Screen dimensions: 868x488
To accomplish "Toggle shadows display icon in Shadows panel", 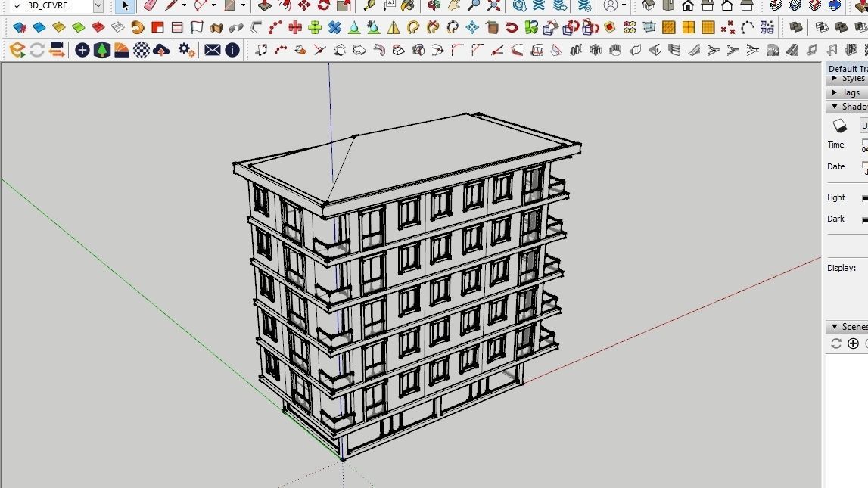I will click(x=840, y=126).
